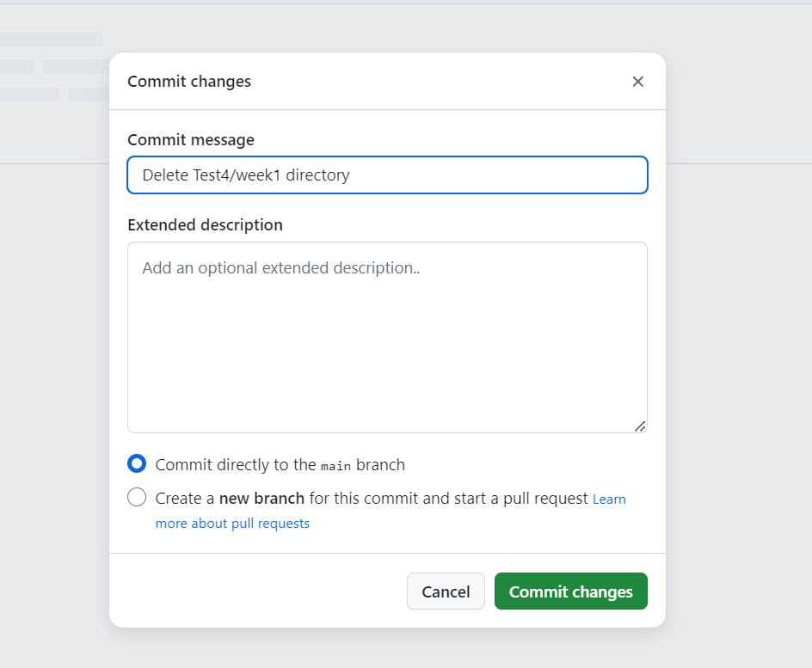
Task: Click "Delete Test4/week1" text in the message field
Action: click(x=212, y=175)
